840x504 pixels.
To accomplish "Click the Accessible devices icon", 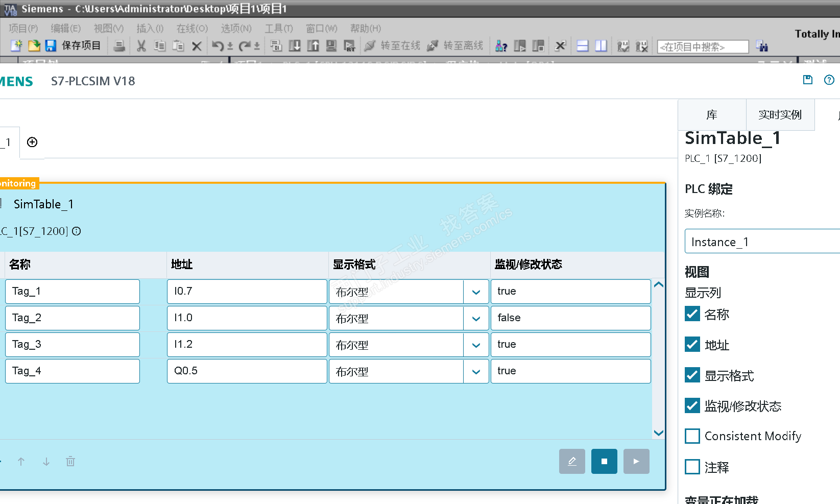I will click(501, 46).
